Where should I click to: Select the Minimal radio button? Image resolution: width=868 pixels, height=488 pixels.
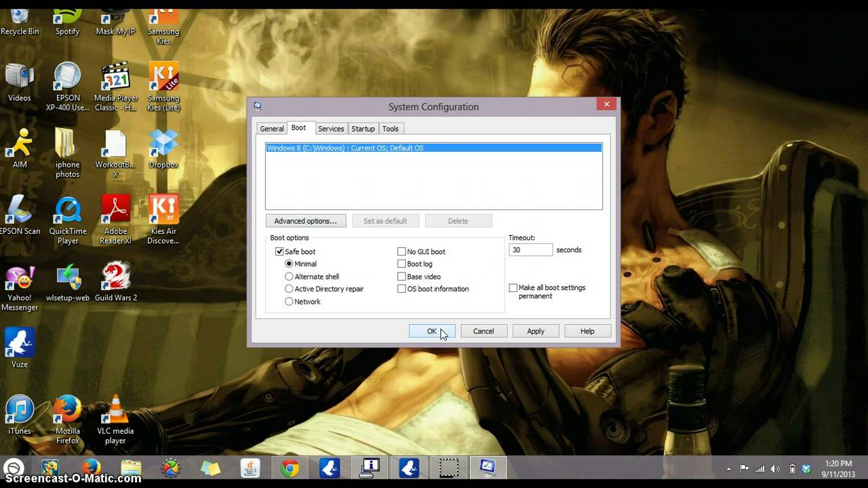point(289,264)
